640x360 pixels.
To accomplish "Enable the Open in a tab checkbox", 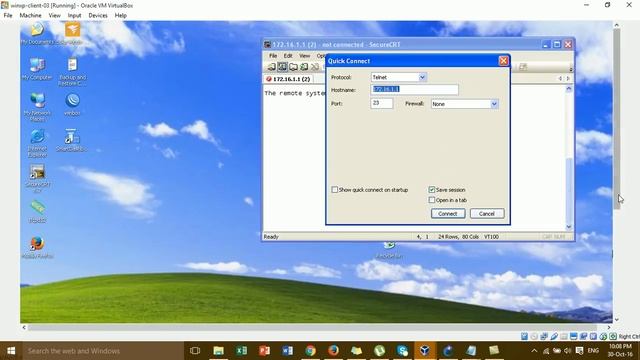I will pyautogui.click(x=432, y=200).
